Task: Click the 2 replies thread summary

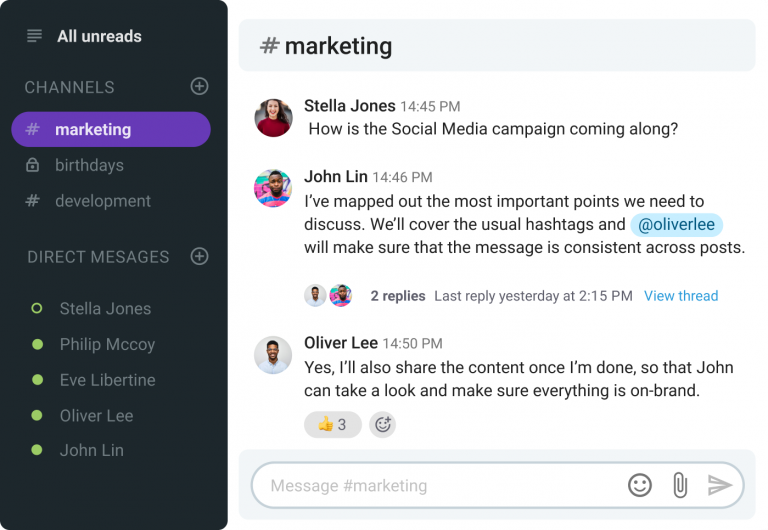Action: tap(397, 296)
